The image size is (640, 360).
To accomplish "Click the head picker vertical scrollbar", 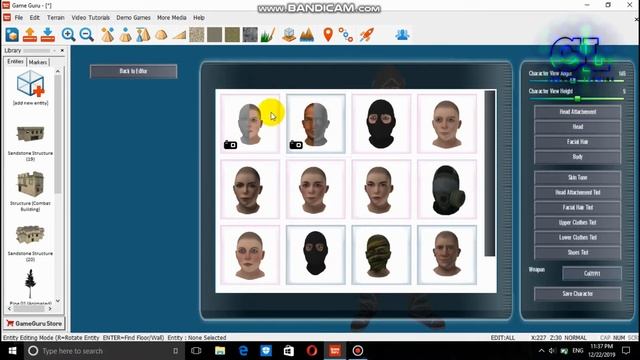I will (x=490, y=173).
